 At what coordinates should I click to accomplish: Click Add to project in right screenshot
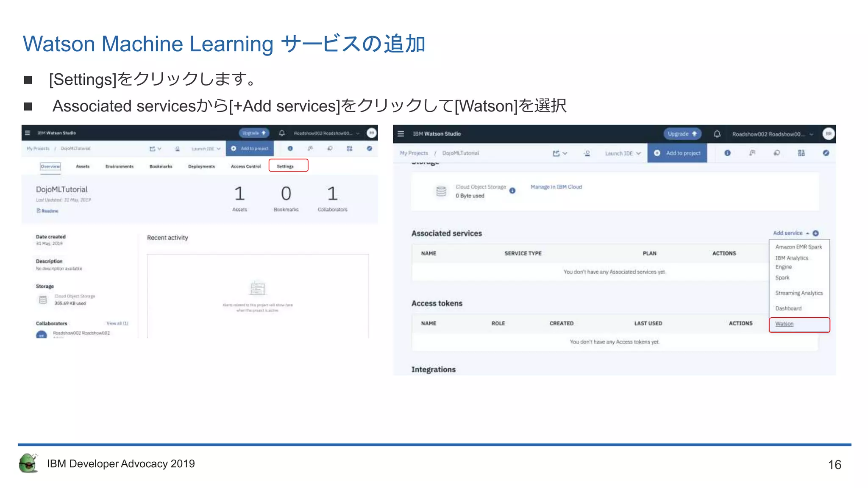677,153
